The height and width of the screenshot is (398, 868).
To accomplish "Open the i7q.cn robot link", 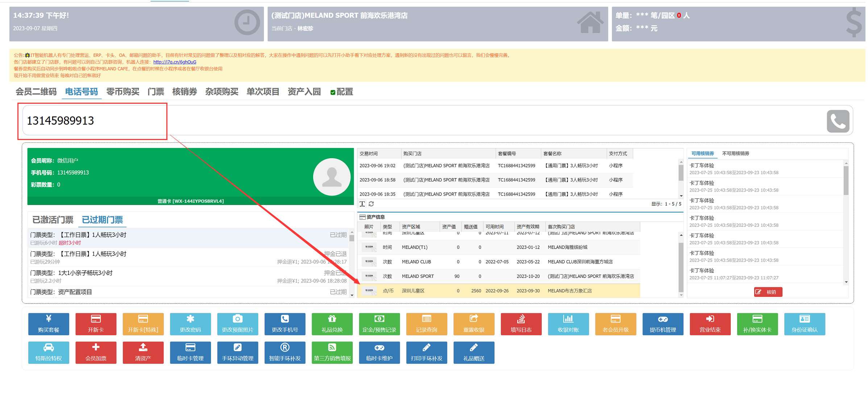I will click(175, 62).
